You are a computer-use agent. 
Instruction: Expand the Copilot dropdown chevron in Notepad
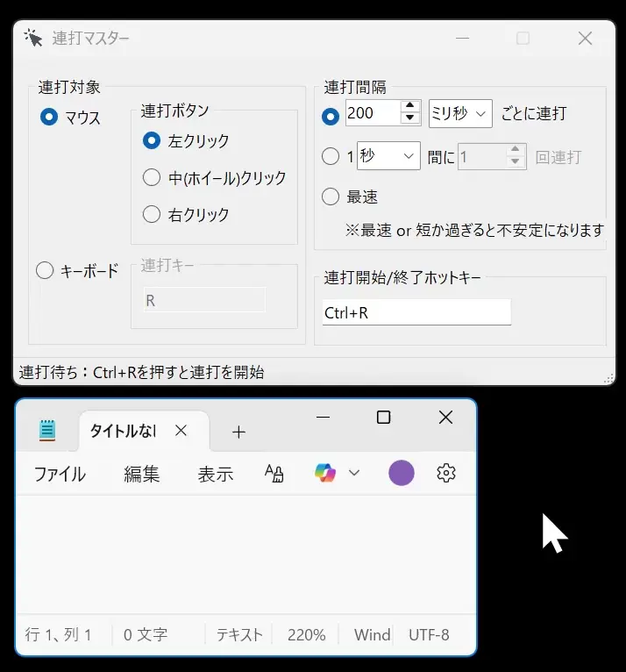[x=354, y=473]
